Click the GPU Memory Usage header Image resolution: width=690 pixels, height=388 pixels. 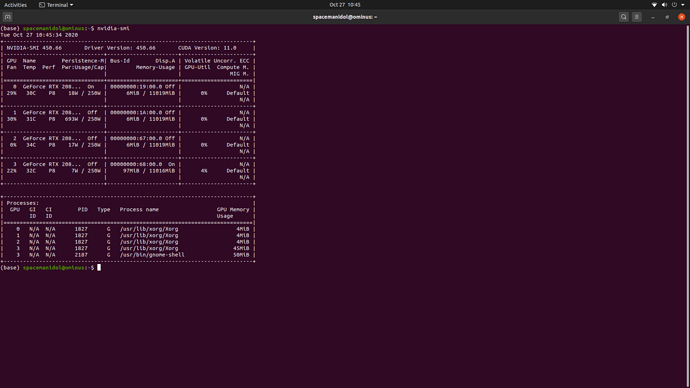point(233,213)
